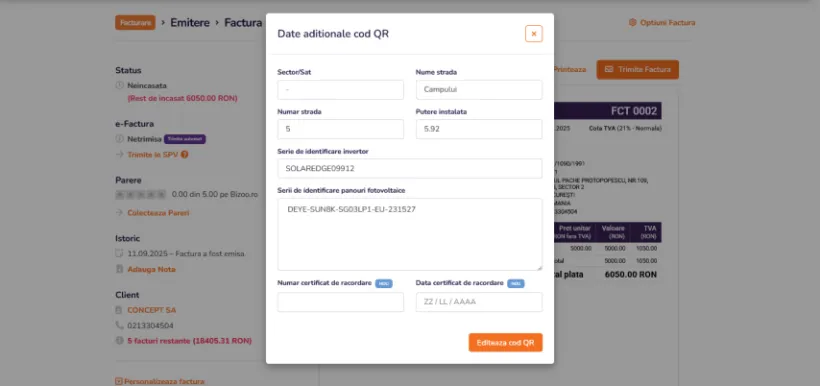Toggle the Trimite automat badge
Image resolution: width=820 pixels, height=386 pixels.
point(185,139)
